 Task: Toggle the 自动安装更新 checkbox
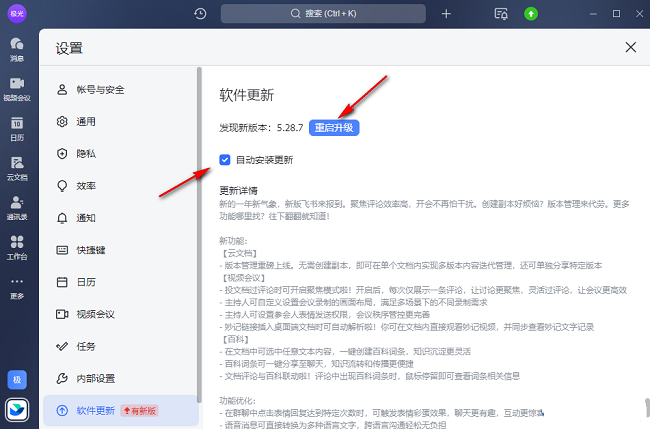click(225, 159)
